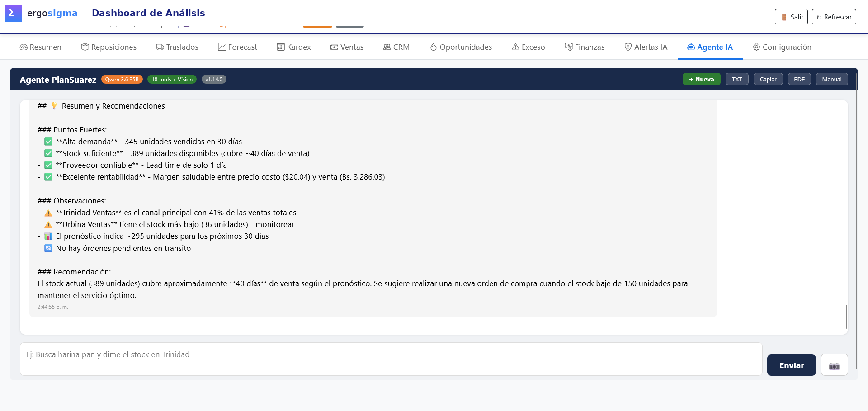Copy the conversation with Copiar
The image size is (868, 411).
[768, 79]
